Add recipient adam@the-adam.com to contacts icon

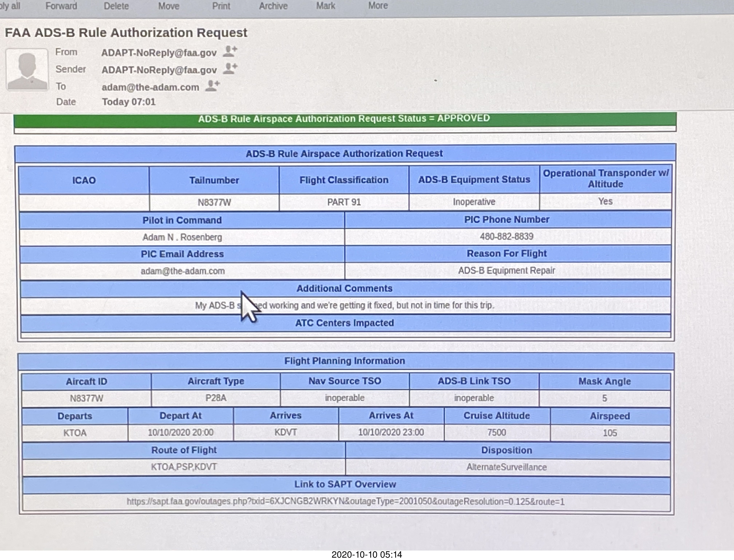coord(212,86)
